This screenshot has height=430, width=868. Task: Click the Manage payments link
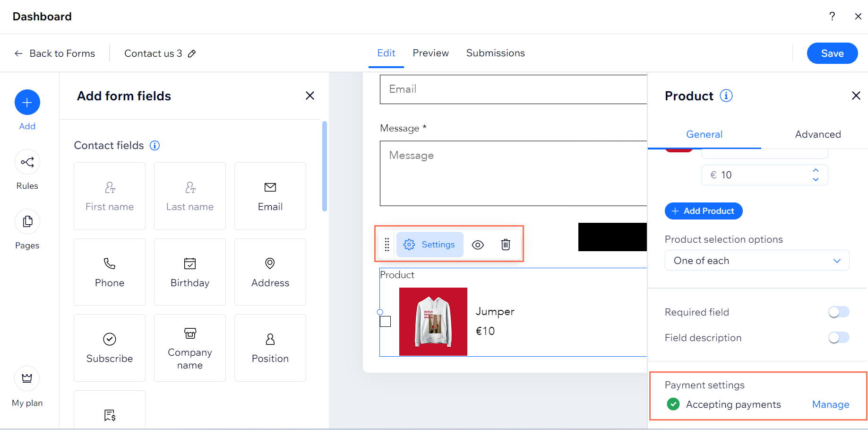[831, 404]
